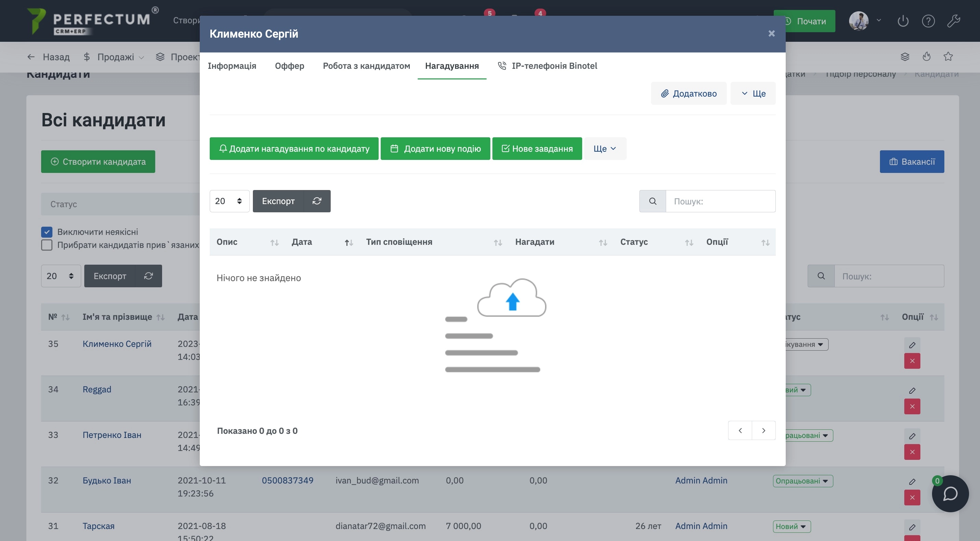Create Нове завдання in modal
This screenshot has height=541, width=980.
click(537, 149)
